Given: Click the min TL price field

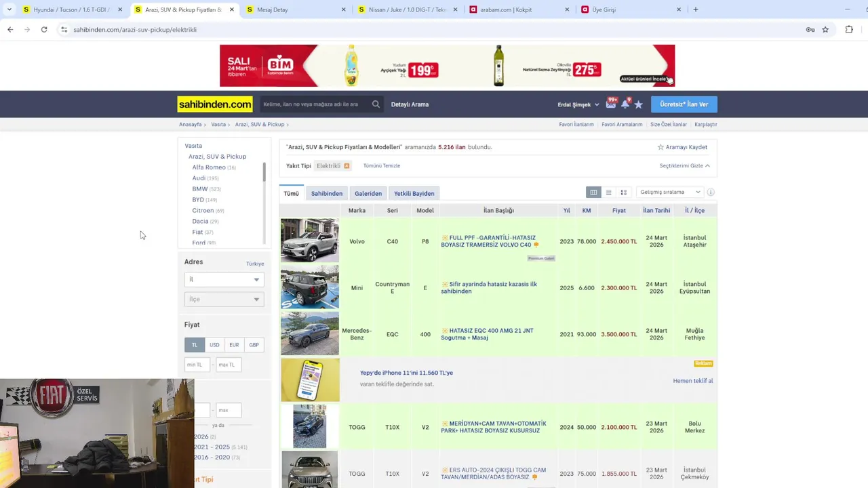Looking at the screenshot, I should (x=197, y=365).
